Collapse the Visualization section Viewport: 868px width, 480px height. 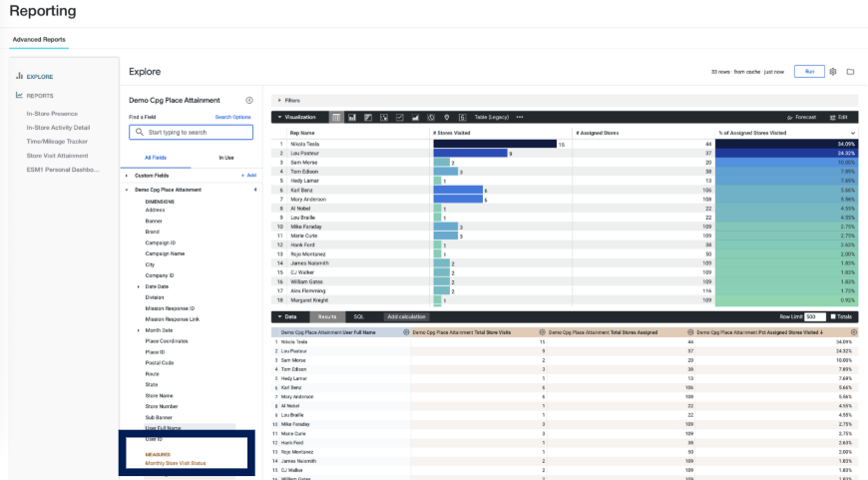click(x=296, y=118)
